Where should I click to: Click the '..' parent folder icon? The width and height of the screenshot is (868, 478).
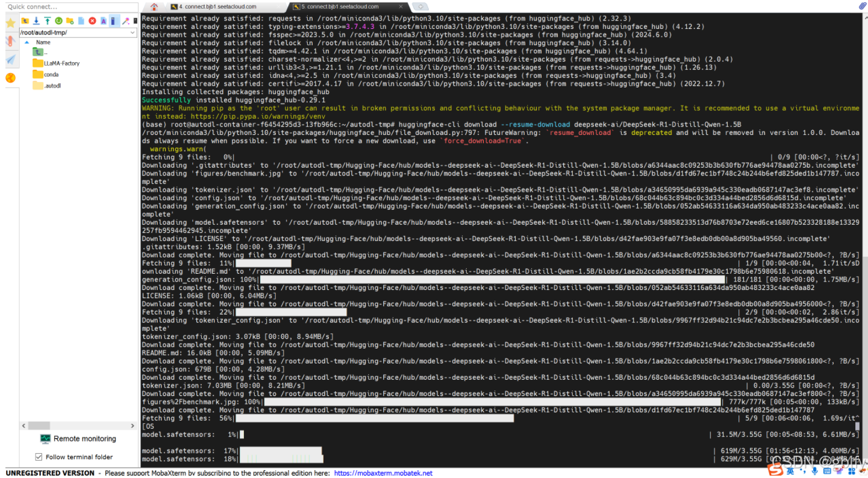coord(38,52)
